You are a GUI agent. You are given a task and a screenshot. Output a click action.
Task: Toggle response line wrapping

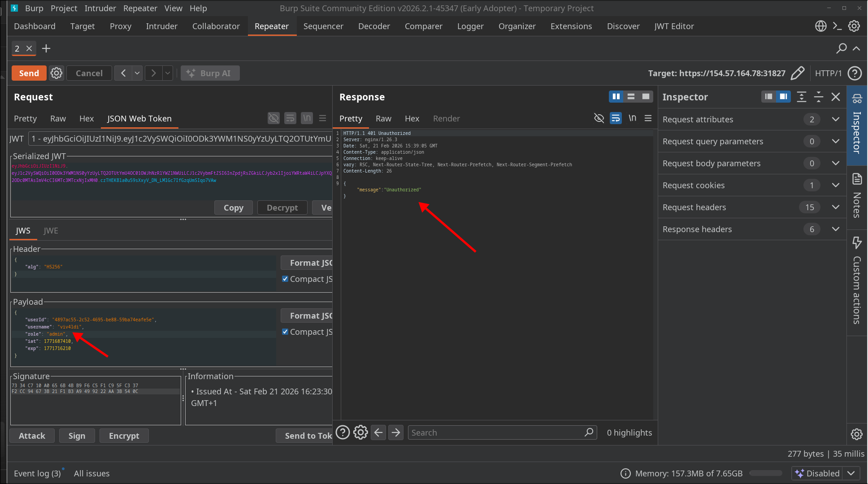pyautogui.click(x=616, y=118)
